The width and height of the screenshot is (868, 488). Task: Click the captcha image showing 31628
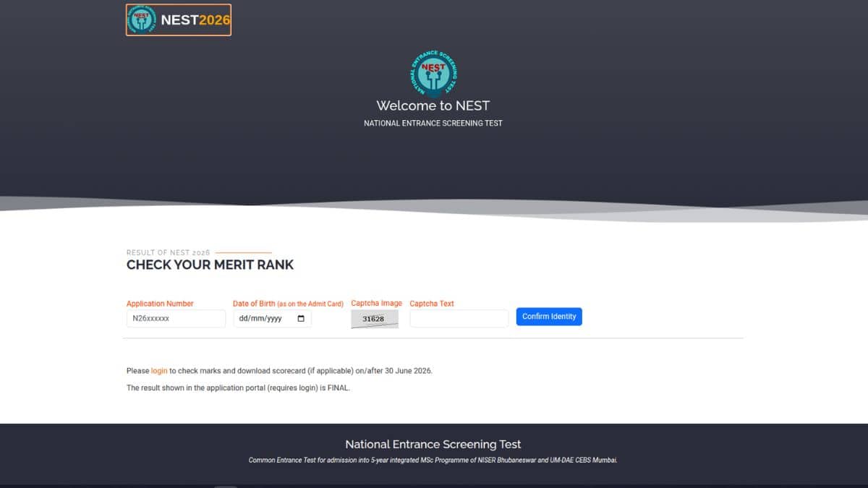point(375,319)
